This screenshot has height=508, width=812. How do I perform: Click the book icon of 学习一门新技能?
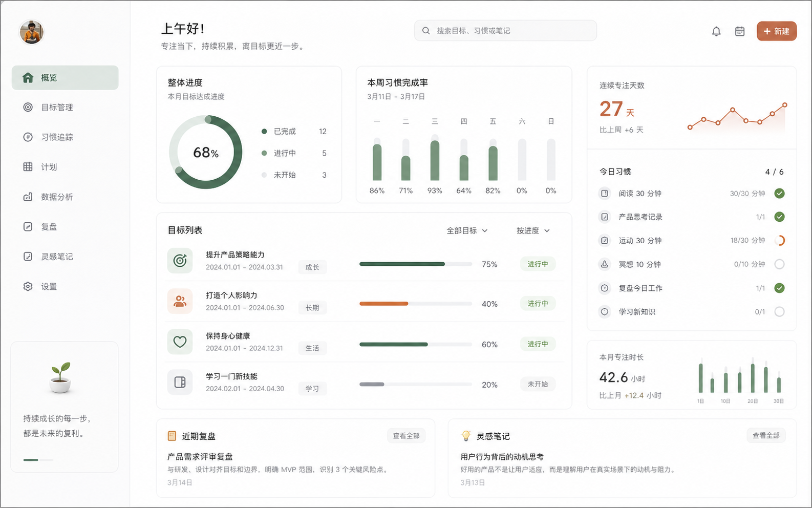point(180,382)
